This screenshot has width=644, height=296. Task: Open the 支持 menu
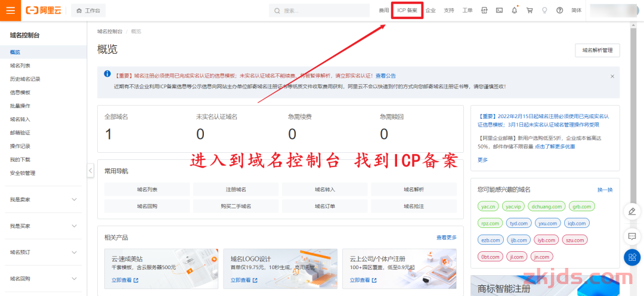tap(449, 11)
